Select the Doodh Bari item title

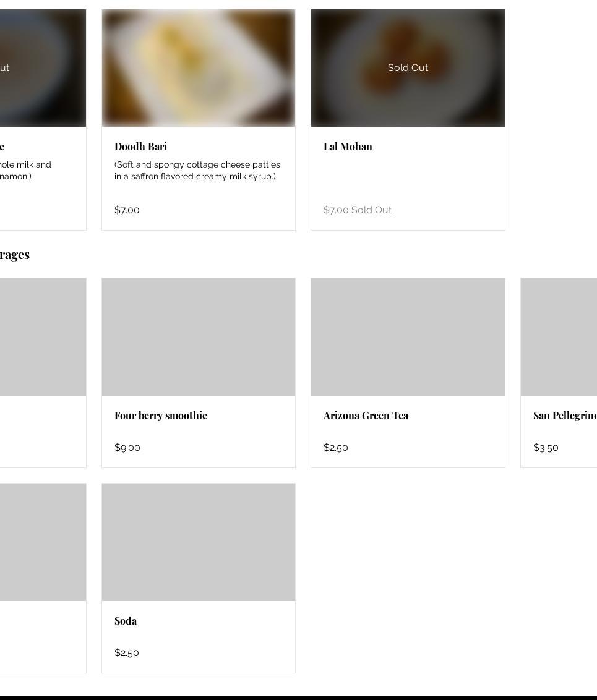(x=140, y=147)
